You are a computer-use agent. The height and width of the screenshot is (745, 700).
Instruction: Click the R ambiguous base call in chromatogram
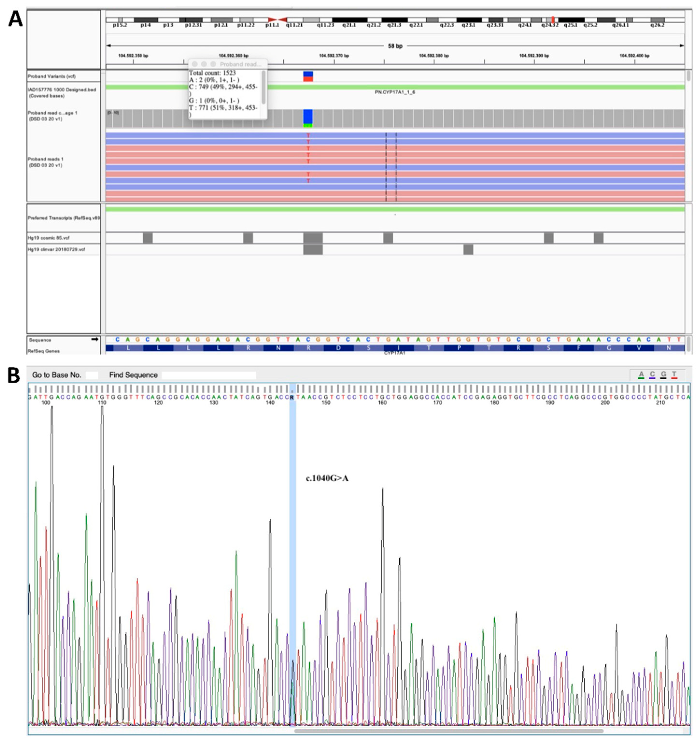point(292,397)
